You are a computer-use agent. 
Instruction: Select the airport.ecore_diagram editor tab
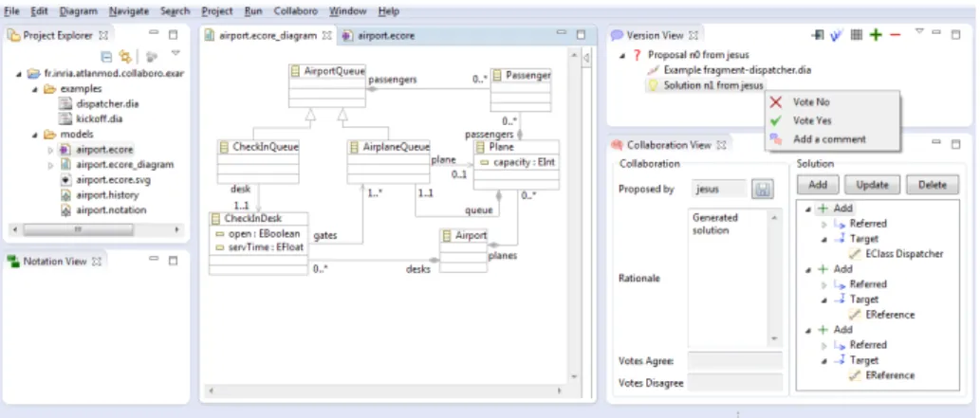268,36
